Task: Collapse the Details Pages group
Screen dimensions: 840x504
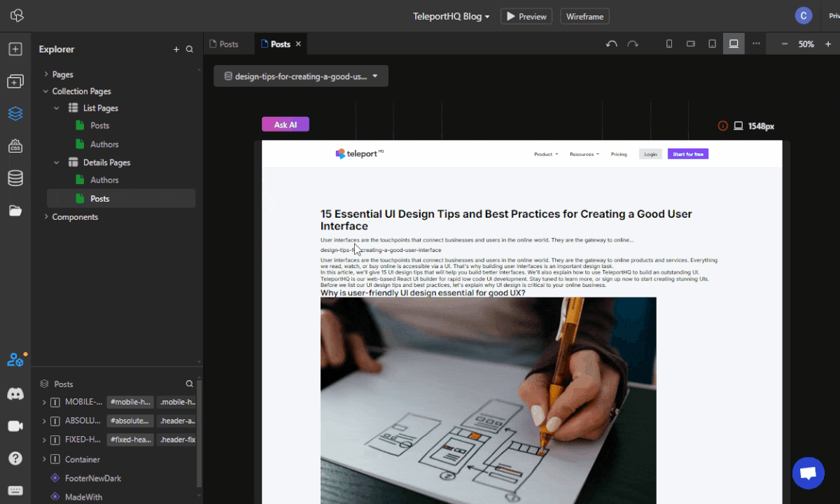Action: [x=57, y=162]
